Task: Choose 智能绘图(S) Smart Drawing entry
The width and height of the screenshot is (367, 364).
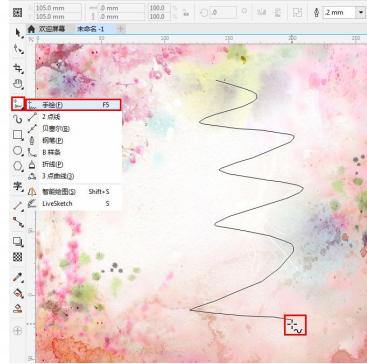Action: [x=73, y=192]
